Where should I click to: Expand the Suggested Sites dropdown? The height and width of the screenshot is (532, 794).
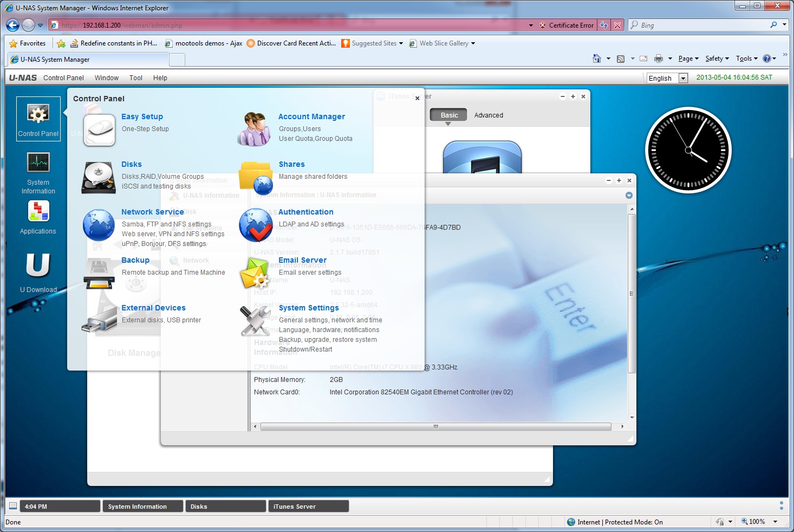(401, 43)
